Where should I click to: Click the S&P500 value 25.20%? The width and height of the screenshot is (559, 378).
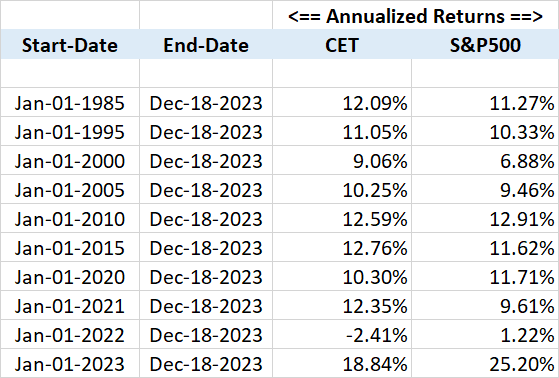tap(485, 364)
